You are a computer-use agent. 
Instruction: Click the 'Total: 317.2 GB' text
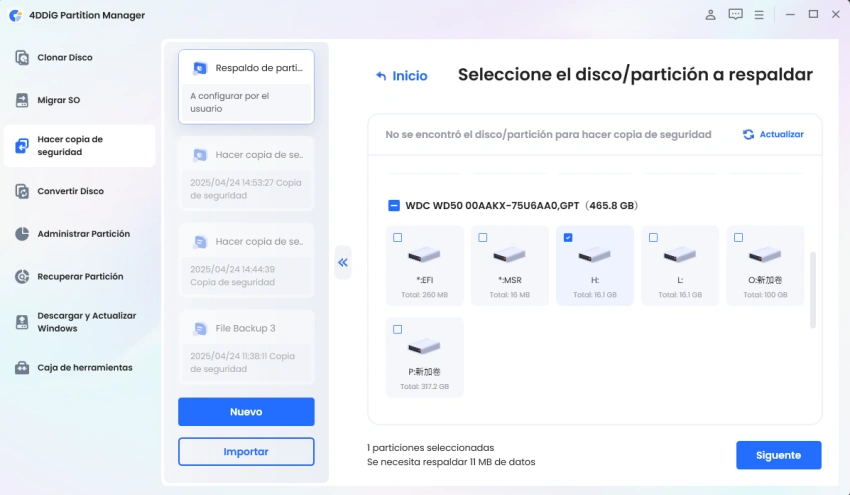(424, 387)
